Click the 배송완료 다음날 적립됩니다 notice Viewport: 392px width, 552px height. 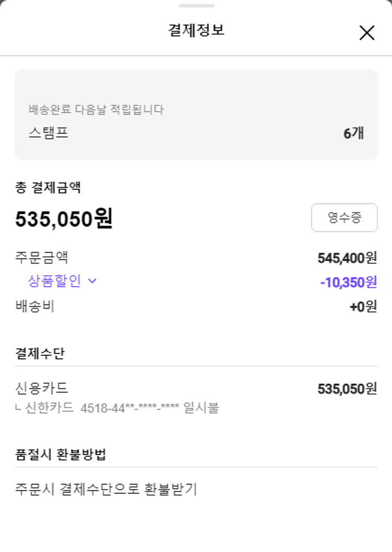(96, 110)
